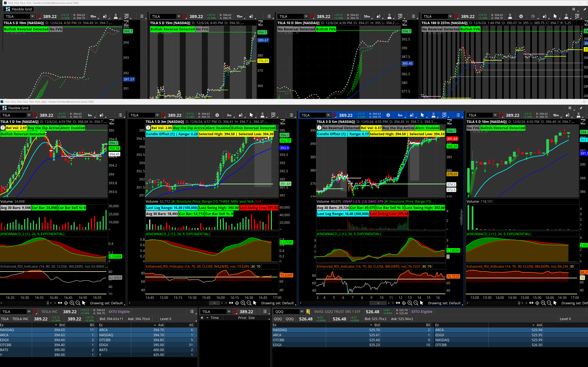Screen dimensions: 588x367
Task: Click yellow link indicator 2 beside QQQ
Action: [x=308, y=312]
